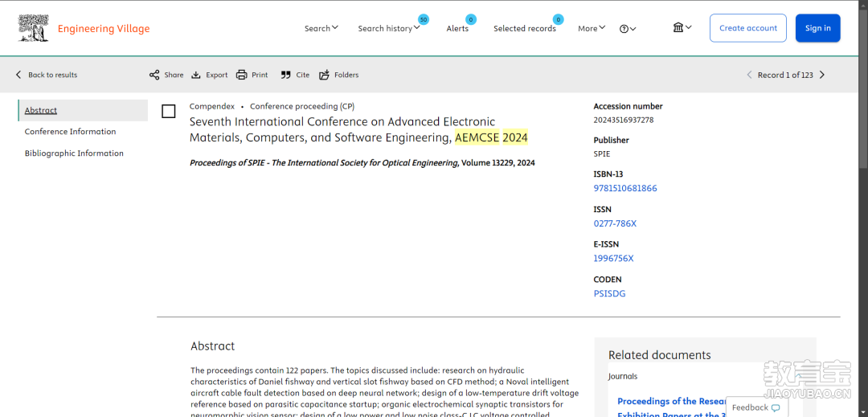The height and width of the screenshot is (417, 868).
Task: Click the conference proceeding title text
Action: pyautogui.click(x=358, y=129)
